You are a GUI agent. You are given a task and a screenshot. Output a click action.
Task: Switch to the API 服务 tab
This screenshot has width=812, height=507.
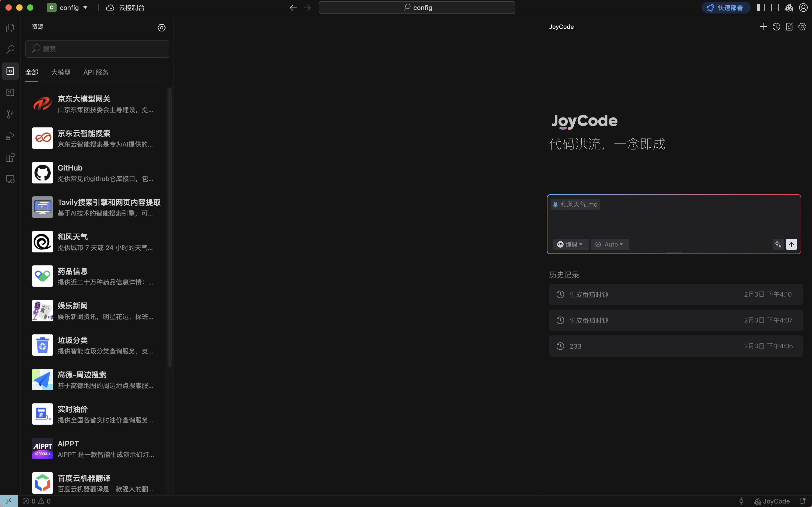pyautogui.click(x=96, y=72)
